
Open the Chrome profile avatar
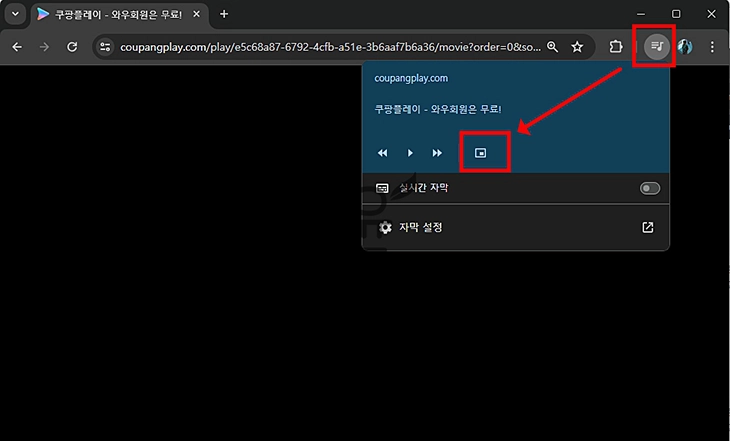685,47
